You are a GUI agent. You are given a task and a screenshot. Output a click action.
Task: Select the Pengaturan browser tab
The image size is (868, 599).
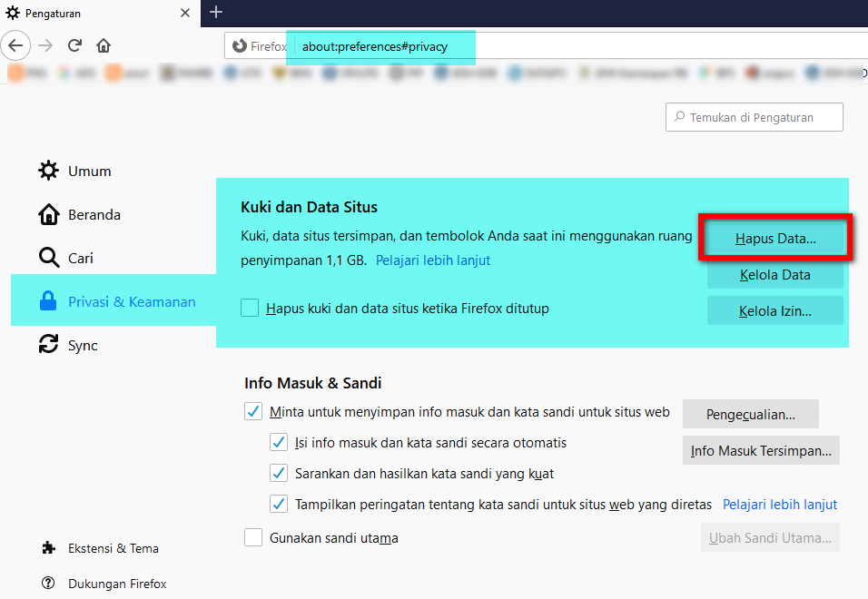click(100, 14)
